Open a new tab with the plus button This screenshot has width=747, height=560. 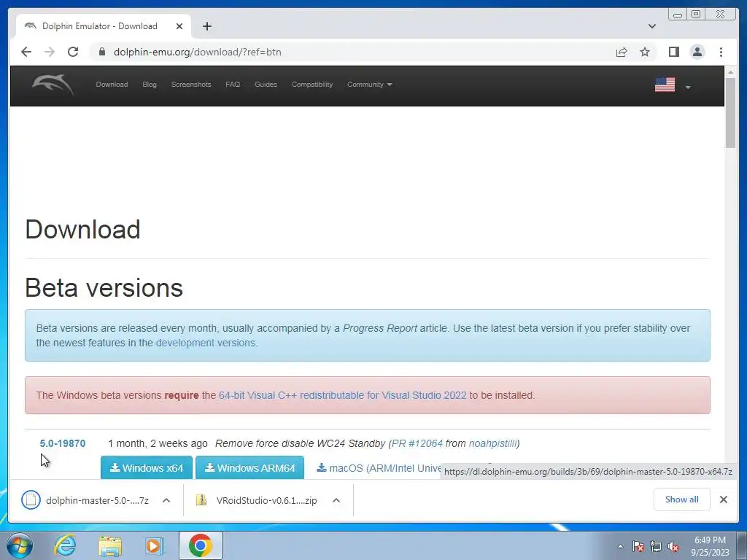tap(206, 26)
